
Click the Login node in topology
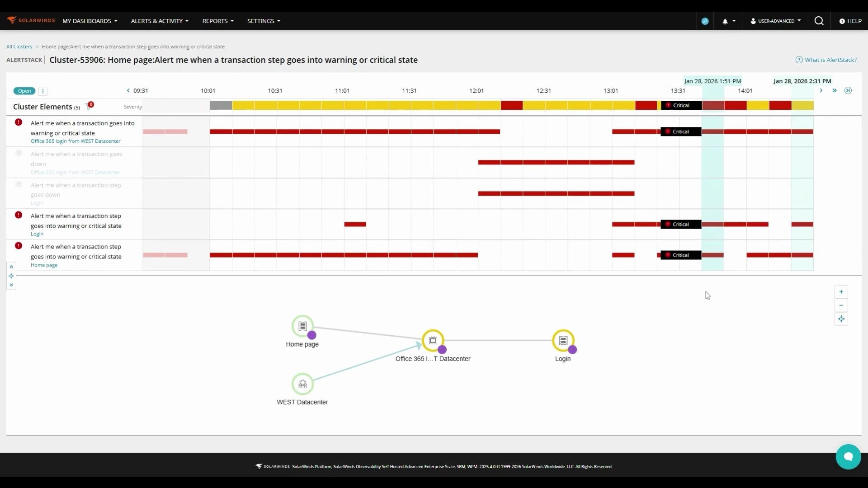pyautogui.click(x=563, y=341)
